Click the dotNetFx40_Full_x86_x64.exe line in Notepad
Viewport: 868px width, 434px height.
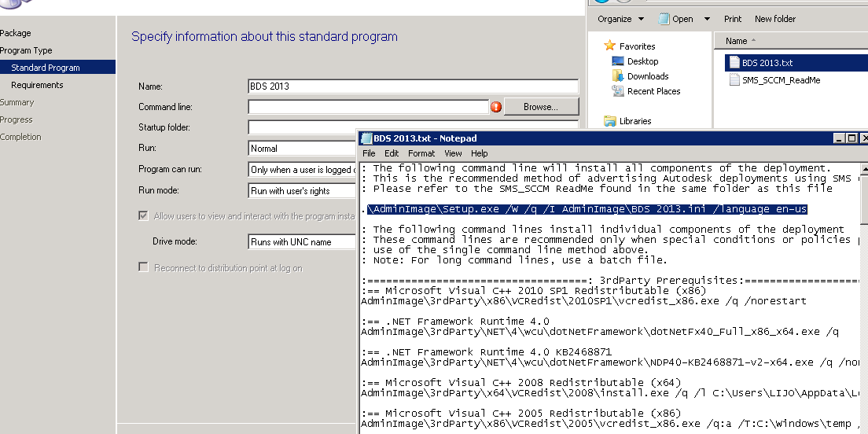click(x=600, y=332)
